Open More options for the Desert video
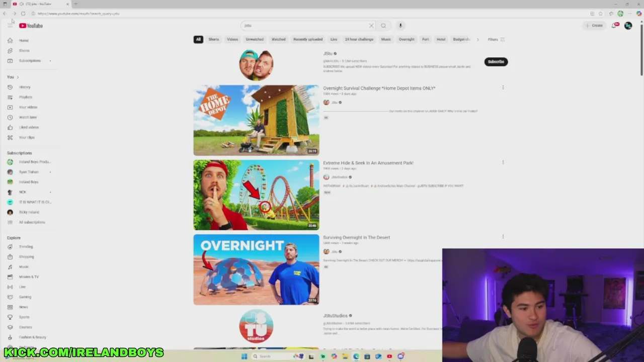Image resolution: width=644 pixels, height=362 pixels. coord(503,237)
